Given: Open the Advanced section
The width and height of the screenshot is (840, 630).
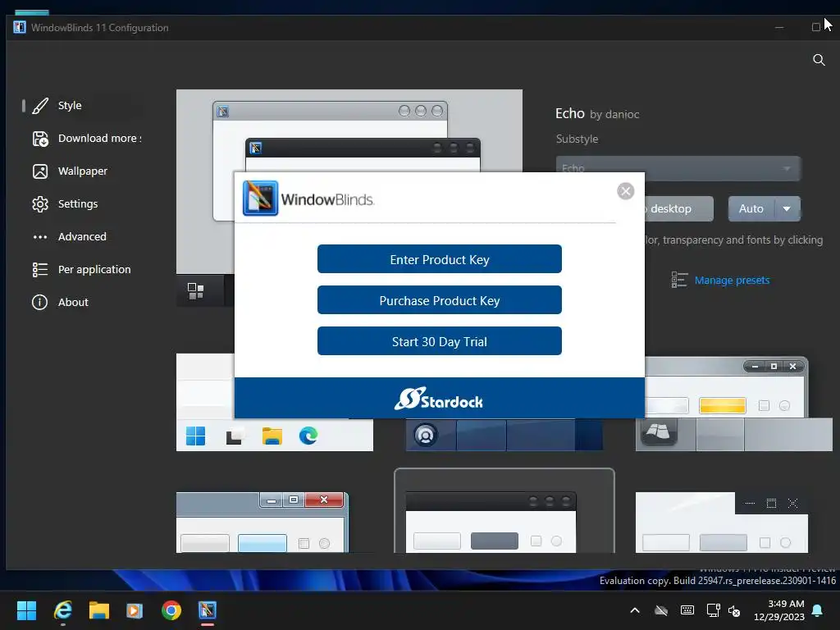Looking at the screenshot, I should [83, 236].
